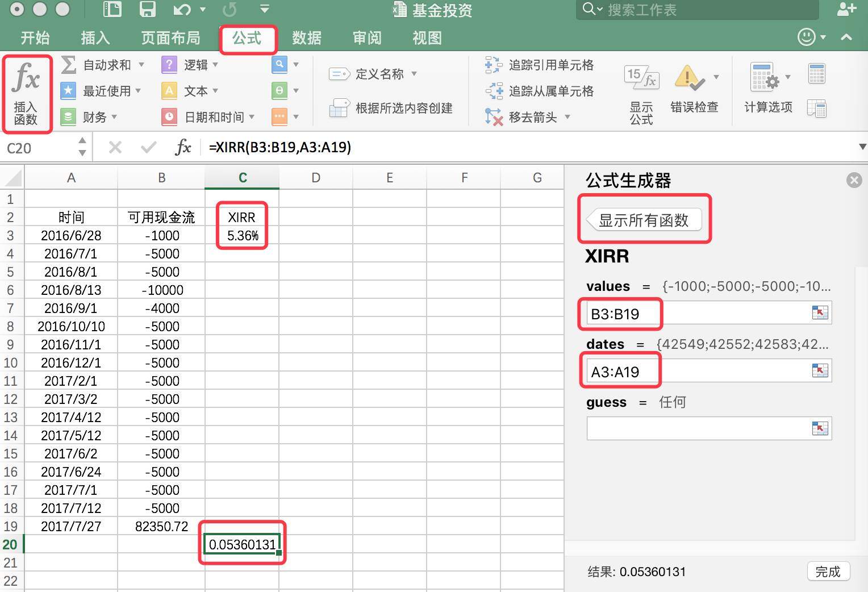The height and width of the screenshot is (592, 868).
Task: Click Calculate Now calculator icon
Action: pyautogui.click(x=817, y=74)
